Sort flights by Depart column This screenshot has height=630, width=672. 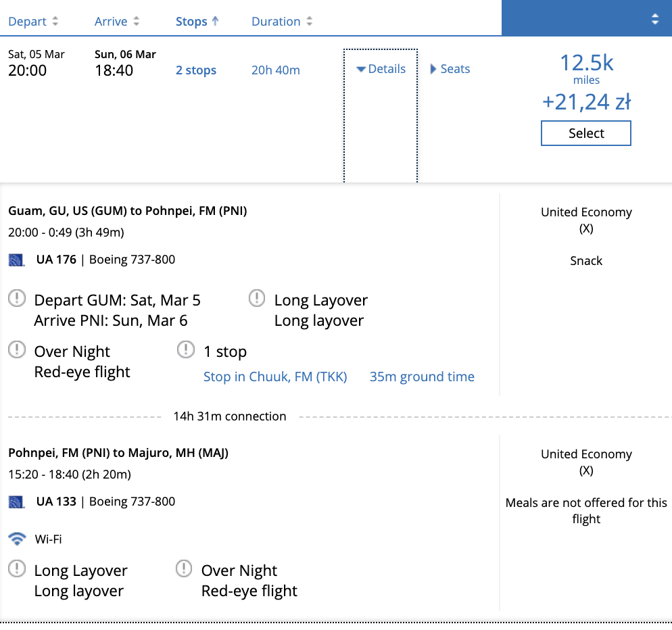pos(33,21)
